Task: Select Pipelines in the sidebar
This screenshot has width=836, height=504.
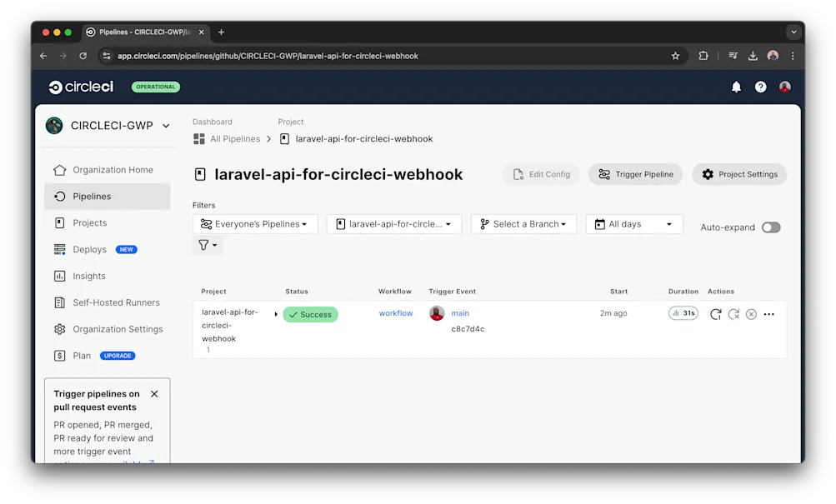Action: click(108, 197)
